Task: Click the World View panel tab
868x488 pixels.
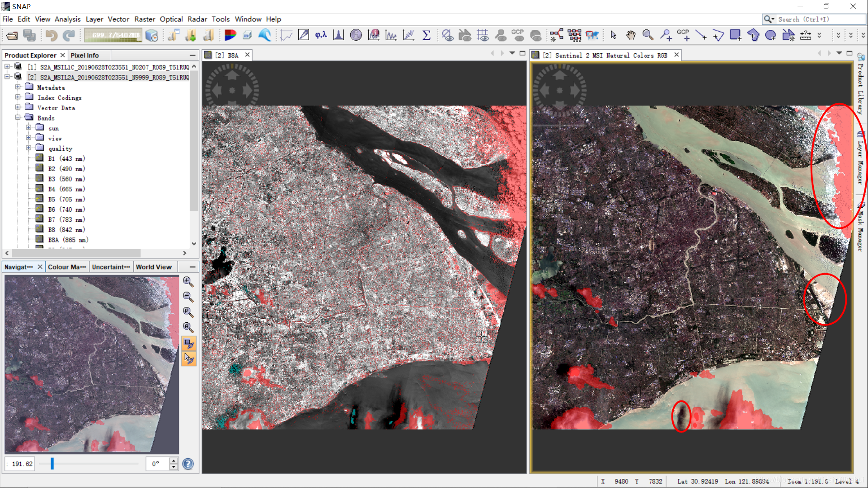Action: pos(154,266)
